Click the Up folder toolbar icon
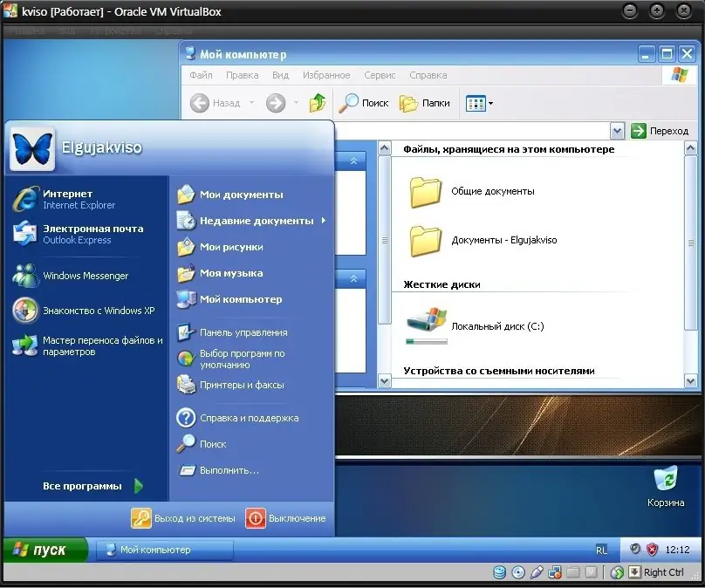The height and width of the screenshot is (588, 705). pos(318,103)
